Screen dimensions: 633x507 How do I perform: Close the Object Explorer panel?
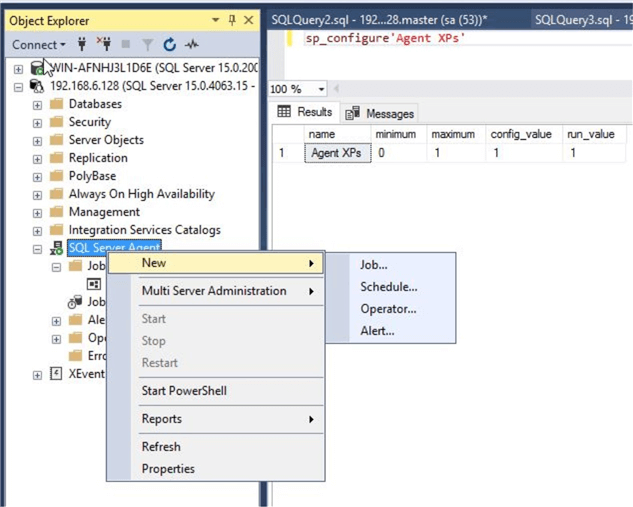pos(249,20)
